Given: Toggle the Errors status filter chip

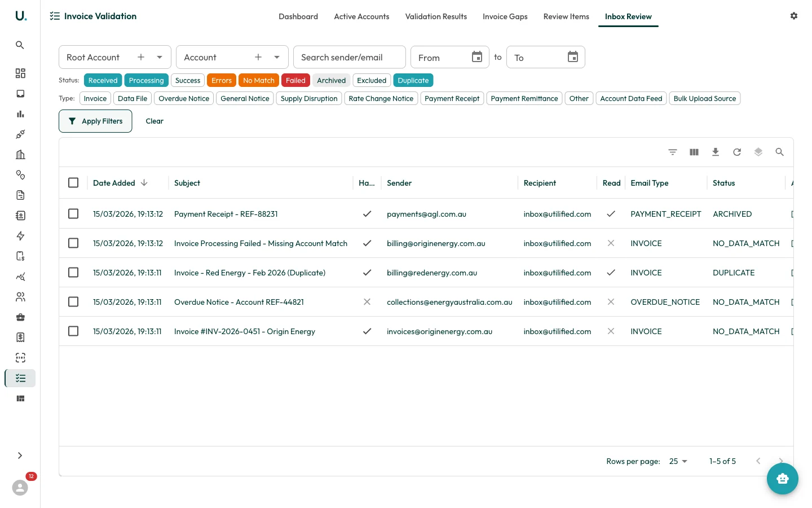Looking at the screenshot, I should pyautogui.click(x=222, y=81).
